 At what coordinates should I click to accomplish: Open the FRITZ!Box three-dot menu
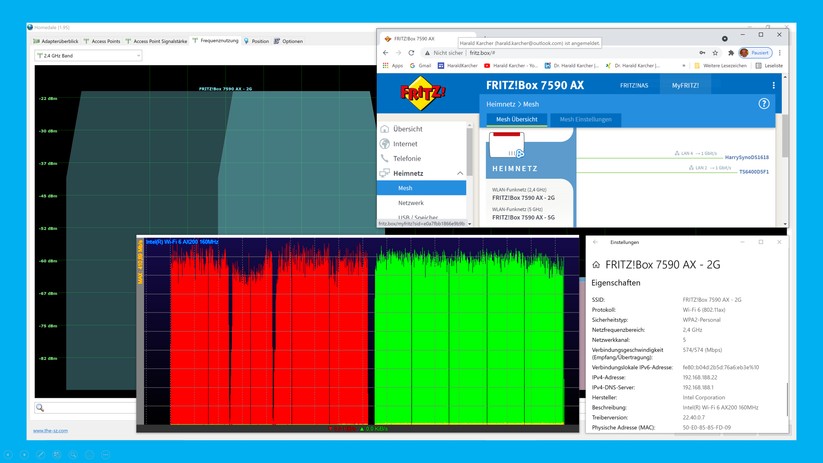coord(773,85)
